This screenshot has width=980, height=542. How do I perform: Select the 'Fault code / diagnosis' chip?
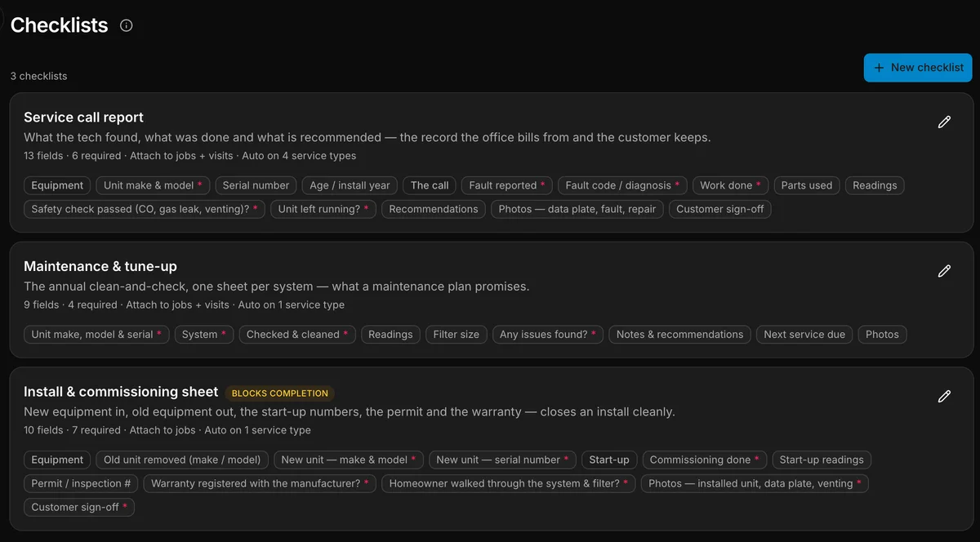pos(622,185)
